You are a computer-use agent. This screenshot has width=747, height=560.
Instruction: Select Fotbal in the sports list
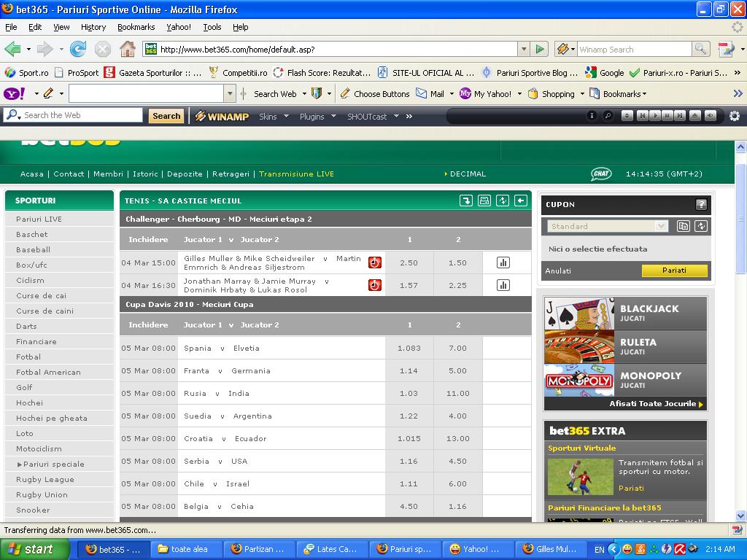coord(28,357)
